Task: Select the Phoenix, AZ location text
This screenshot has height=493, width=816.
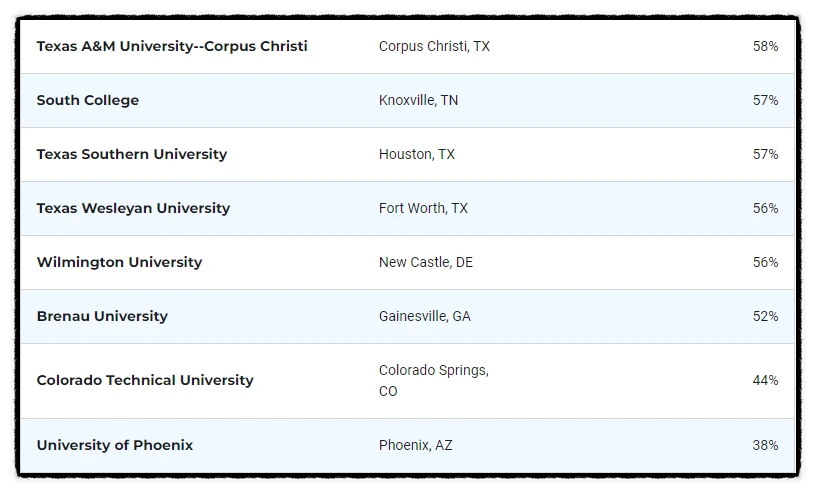Action: [415, 446]
